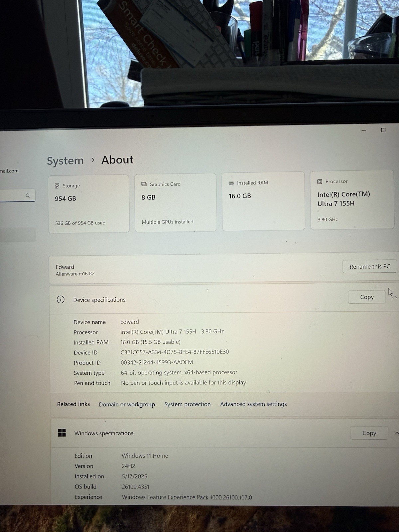Click the 3.80 GHz text in Processor card
This screenshot has width=399, height=532.
328,219
